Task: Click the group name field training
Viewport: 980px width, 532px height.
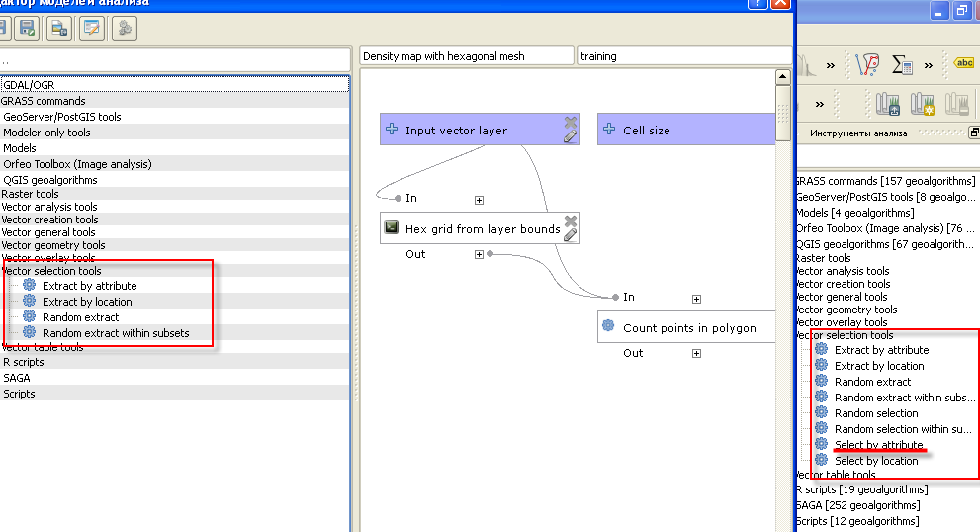Action: click(x=684, y=56)
